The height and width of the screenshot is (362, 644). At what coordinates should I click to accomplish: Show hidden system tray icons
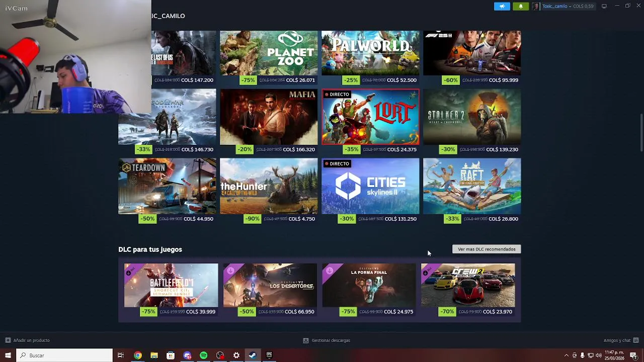tap(567, 355)
